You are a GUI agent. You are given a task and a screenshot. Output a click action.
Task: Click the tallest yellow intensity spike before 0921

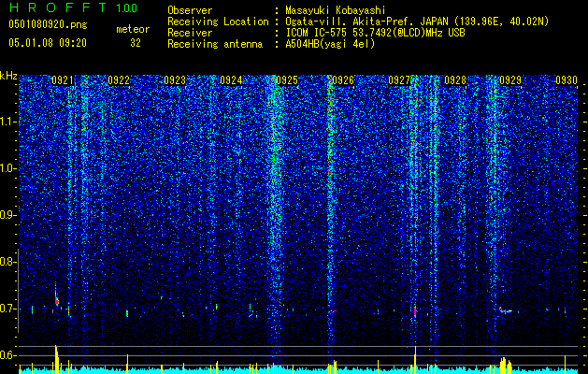coord(56,359)
